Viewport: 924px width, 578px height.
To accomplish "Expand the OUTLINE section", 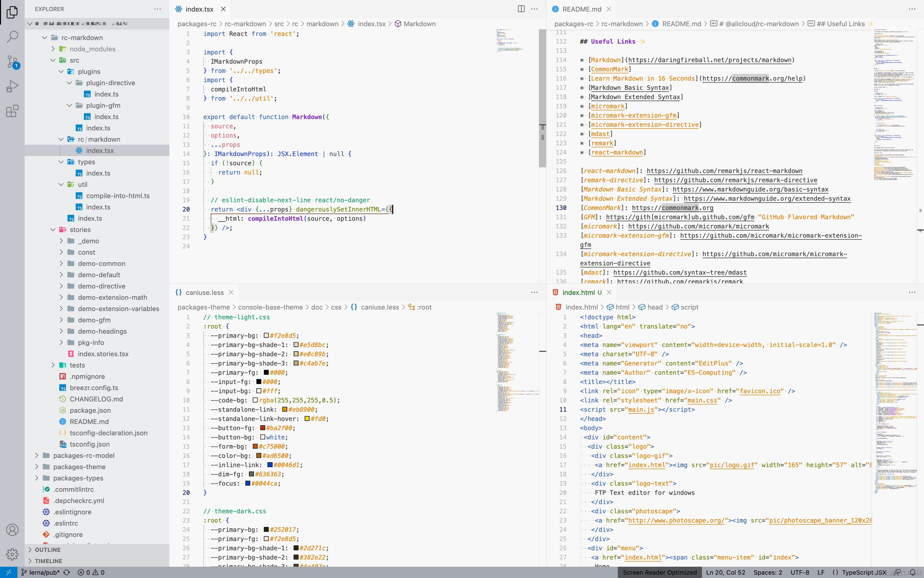I will (47, 550).
